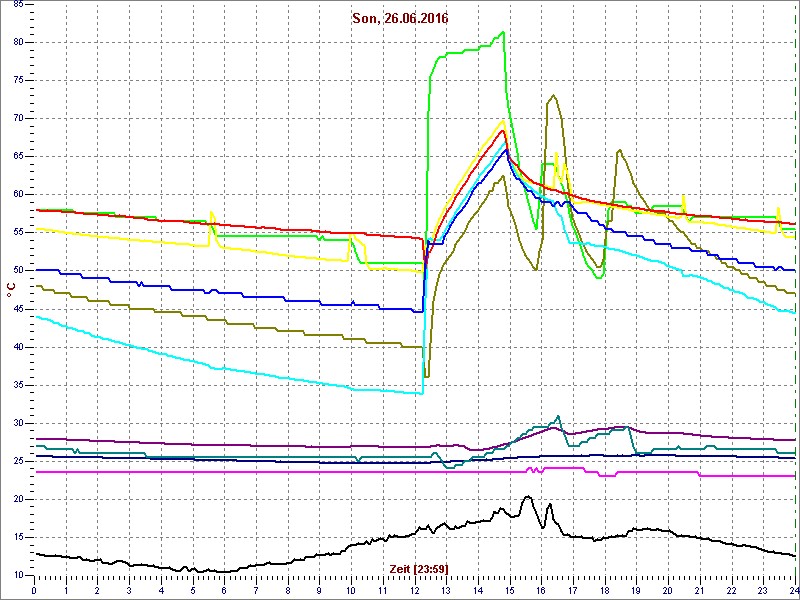Screen dimensions: 800x600
Task: Click hour 8 on the time axis
Action: [x=288, y=590]
